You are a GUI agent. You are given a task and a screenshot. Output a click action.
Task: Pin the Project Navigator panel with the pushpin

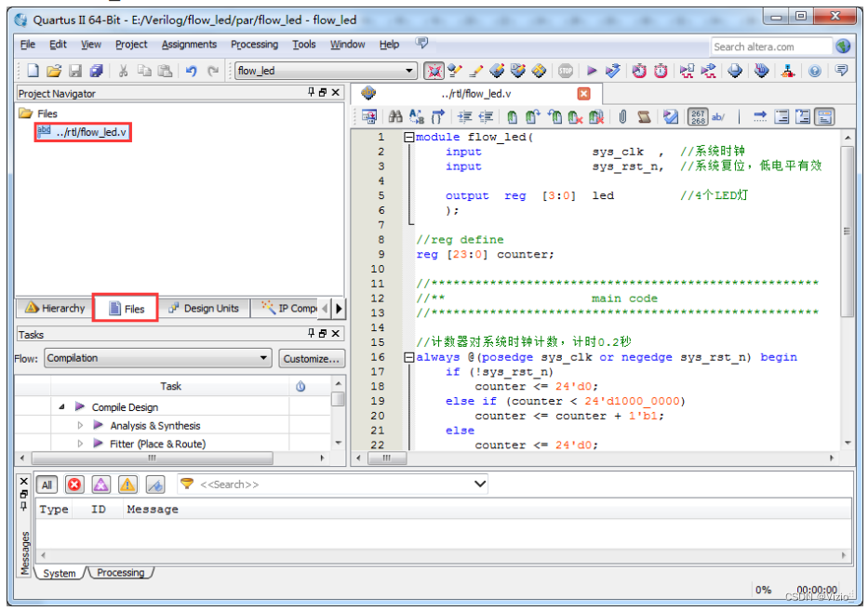click(311, 92)
